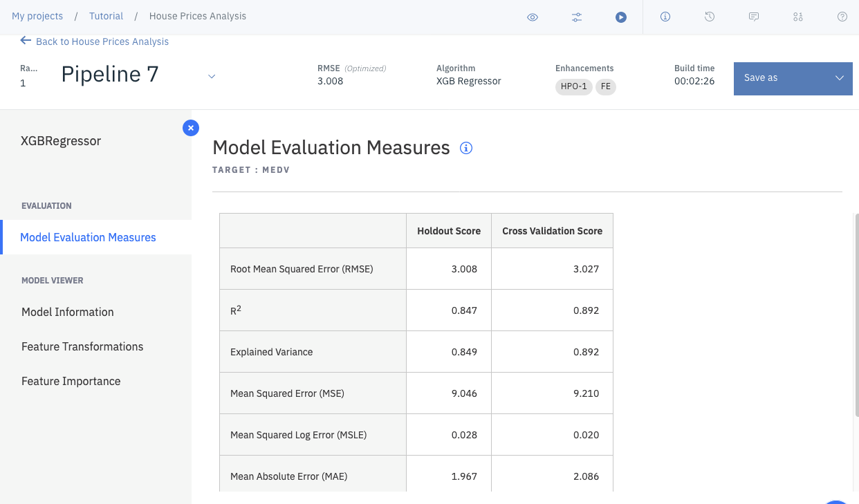The image size is (859, 504).
Task: Select Model Evaluation Measures in sidebar
Action: [89, 237]
